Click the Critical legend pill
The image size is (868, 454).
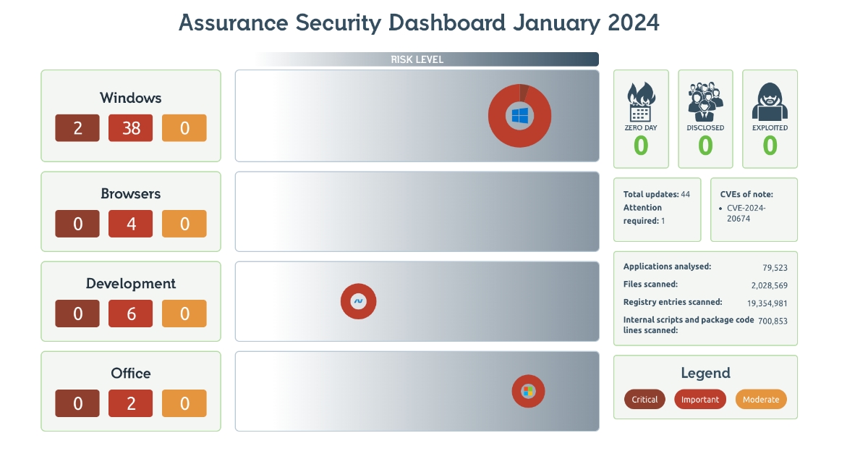click(x=644, y=400)
